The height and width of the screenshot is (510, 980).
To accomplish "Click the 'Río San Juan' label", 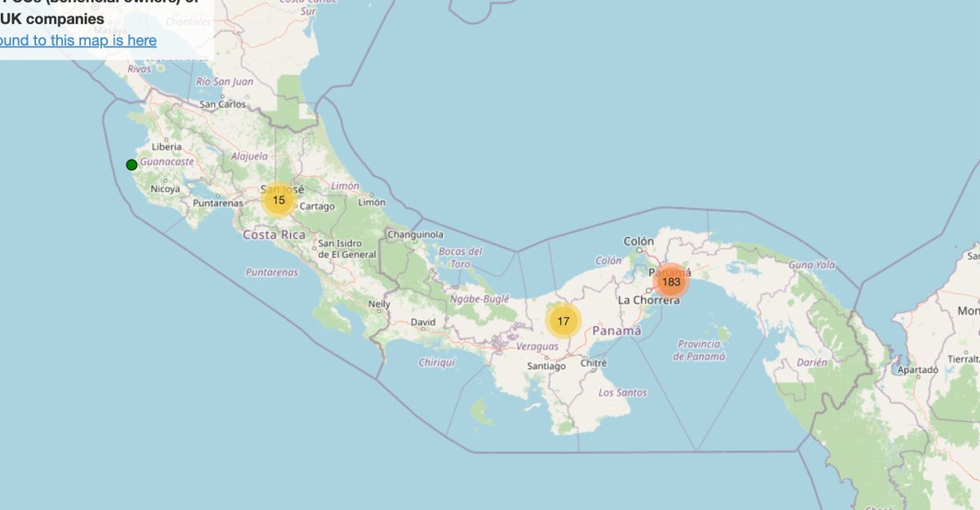I will coord(225,82).
